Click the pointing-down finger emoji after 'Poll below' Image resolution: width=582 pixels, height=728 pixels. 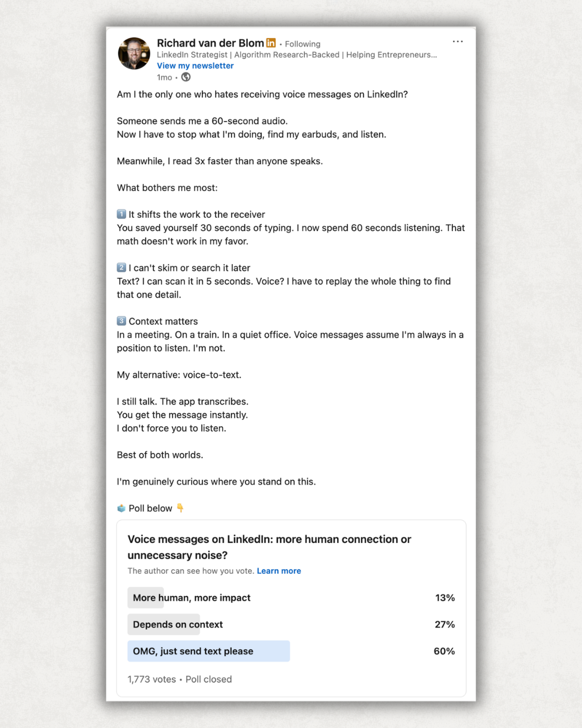coord(179,508)
